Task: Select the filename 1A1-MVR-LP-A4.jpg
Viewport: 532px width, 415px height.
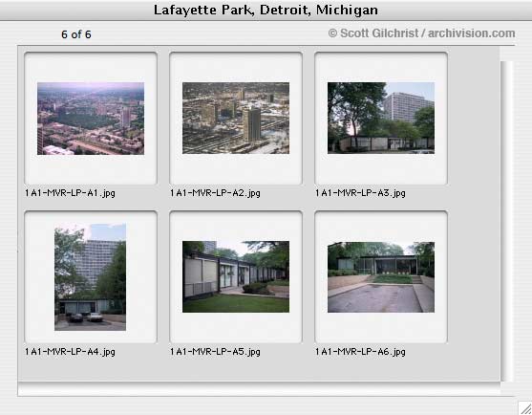Action: pos(70,352)
